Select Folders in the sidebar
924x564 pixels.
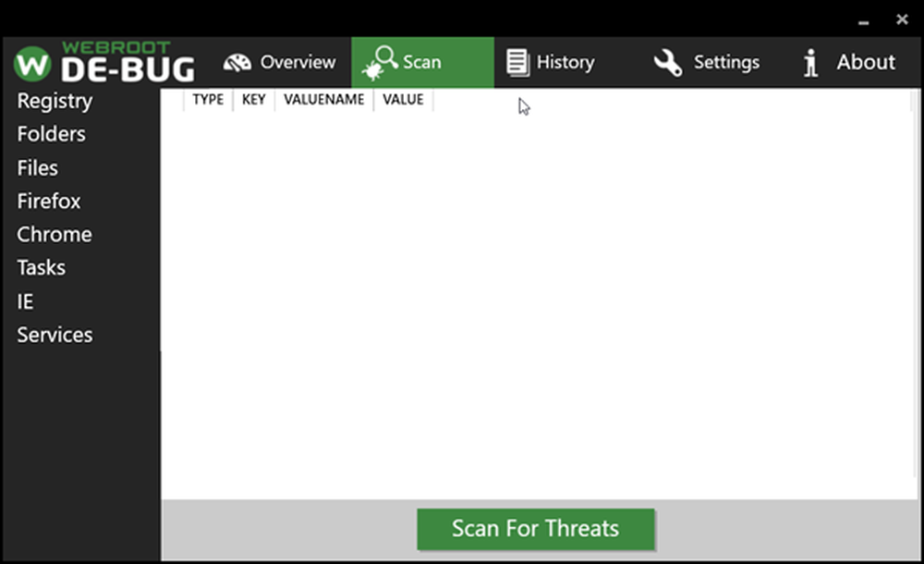tap(51, 134)
